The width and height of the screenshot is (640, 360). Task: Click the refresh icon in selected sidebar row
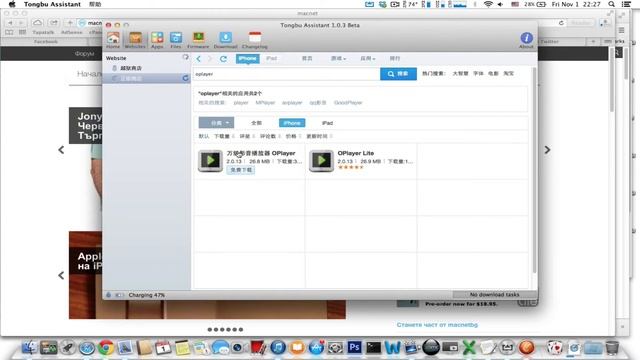tap(185, 78)
